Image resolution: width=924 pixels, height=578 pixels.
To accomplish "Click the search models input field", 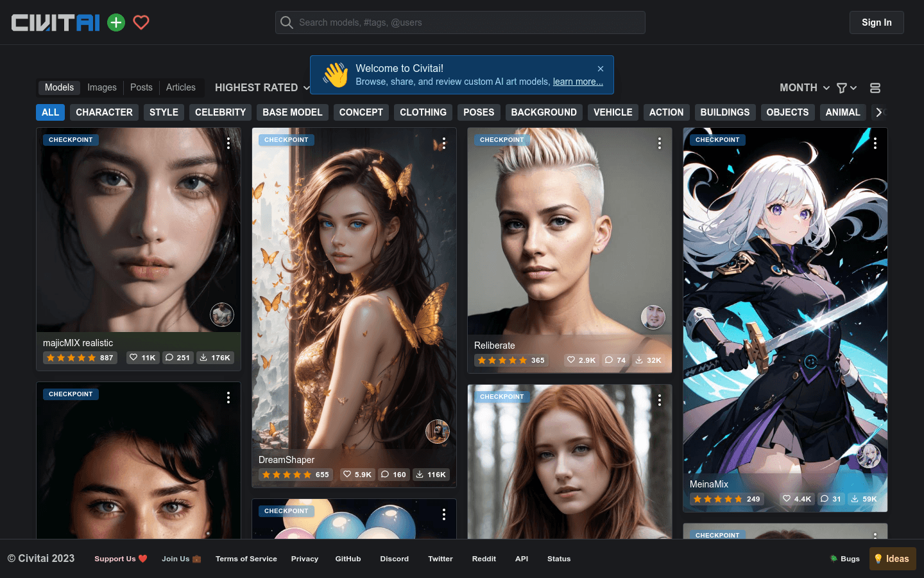I will [x=468, y=22].
